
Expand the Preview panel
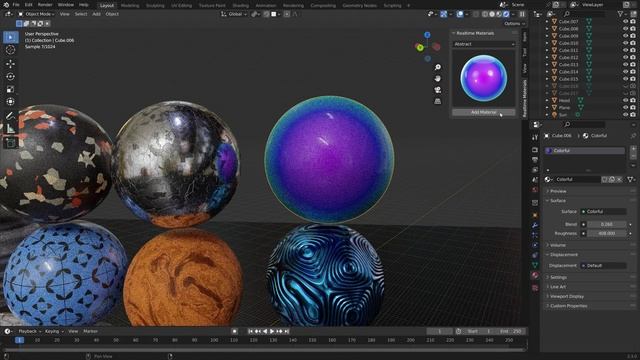(x=558, y=191)
